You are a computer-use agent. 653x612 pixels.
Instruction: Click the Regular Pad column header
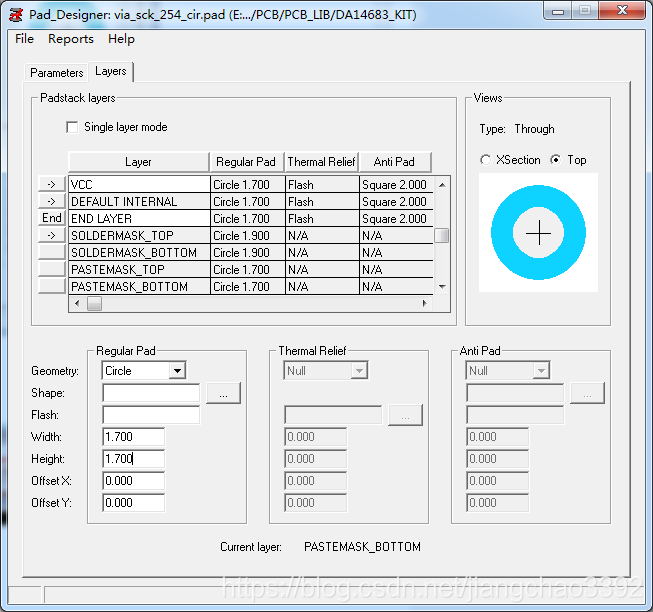[x=246, y=162]
